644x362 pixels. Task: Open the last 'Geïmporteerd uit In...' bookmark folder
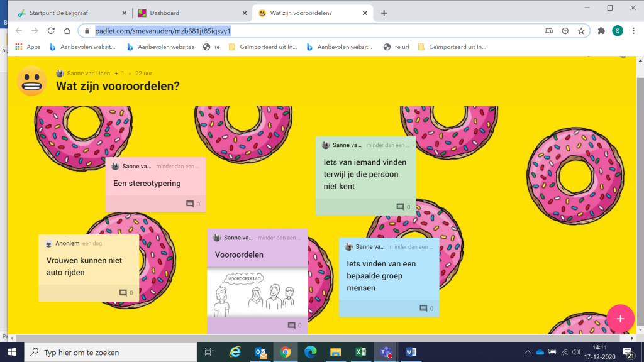click(x=452, y=47)
